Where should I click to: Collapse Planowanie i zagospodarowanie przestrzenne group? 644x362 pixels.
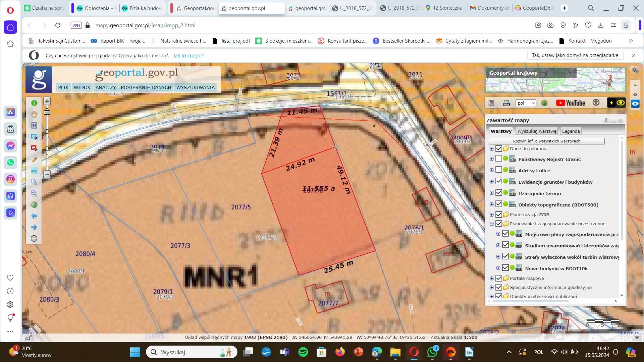point(491,224)
